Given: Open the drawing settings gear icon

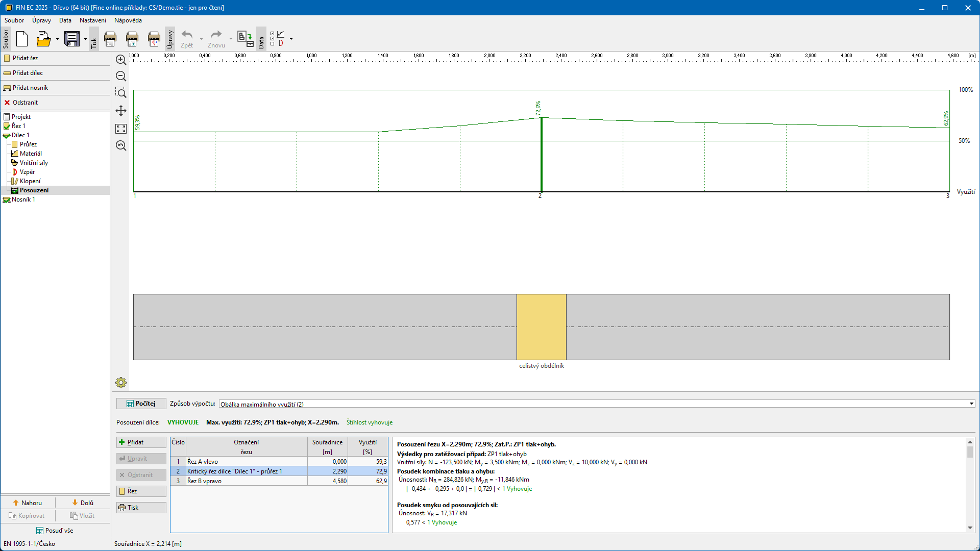Looking at the screenshot, I should [121, 383].
